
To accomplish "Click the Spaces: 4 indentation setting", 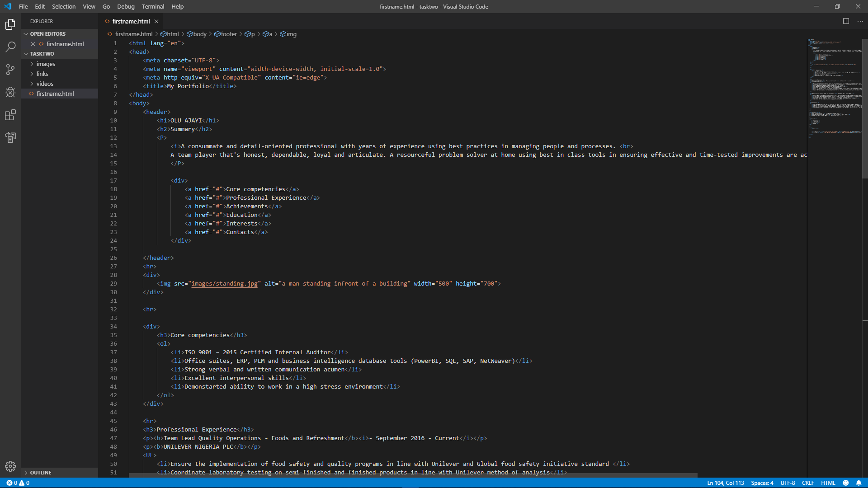I will (x=762, y=483).
